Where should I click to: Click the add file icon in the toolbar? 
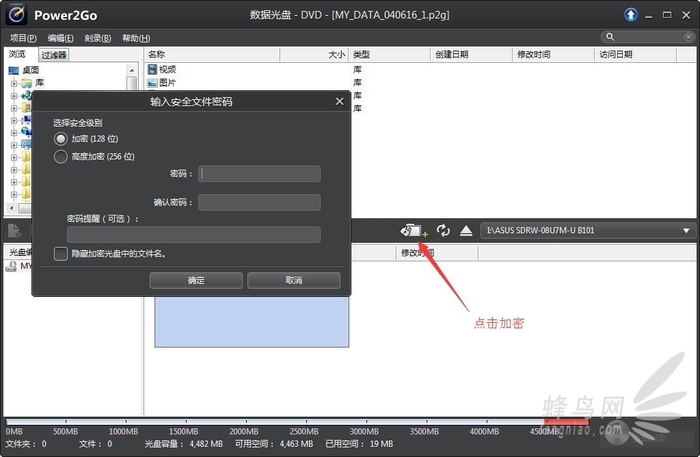pyautogui.click(x=14, y=231)
